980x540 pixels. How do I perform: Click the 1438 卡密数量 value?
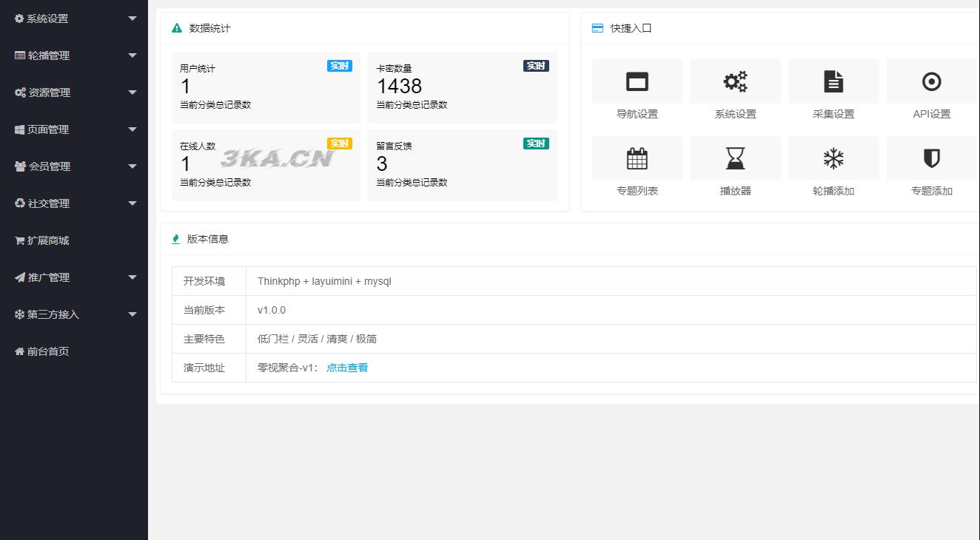(399, 87)
